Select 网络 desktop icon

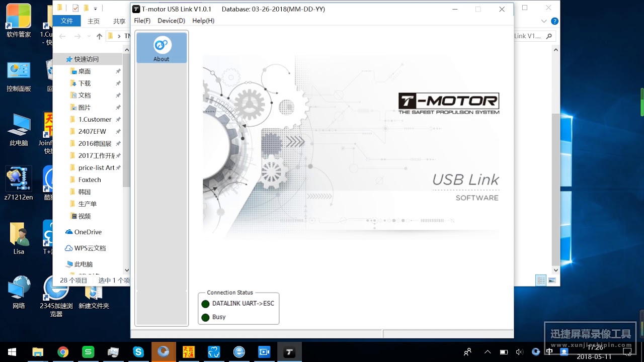tap(19, 293)
